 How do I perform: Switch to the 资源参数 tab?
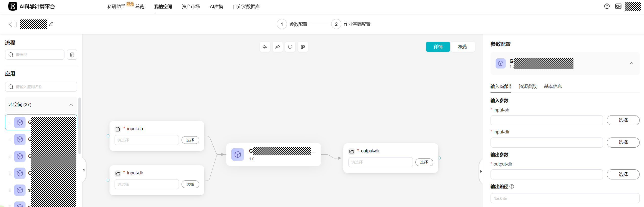coord(527,86)
